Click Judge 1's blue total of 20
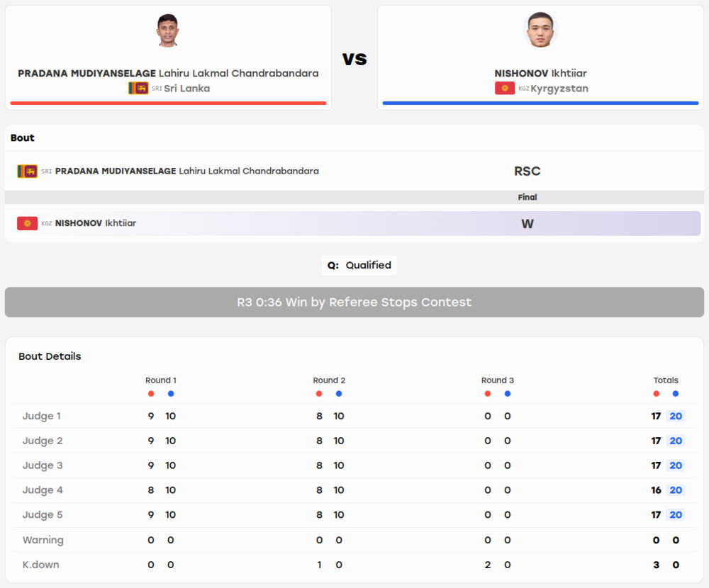The width and height of the screenshot is (709, 588). pos(676,417)
